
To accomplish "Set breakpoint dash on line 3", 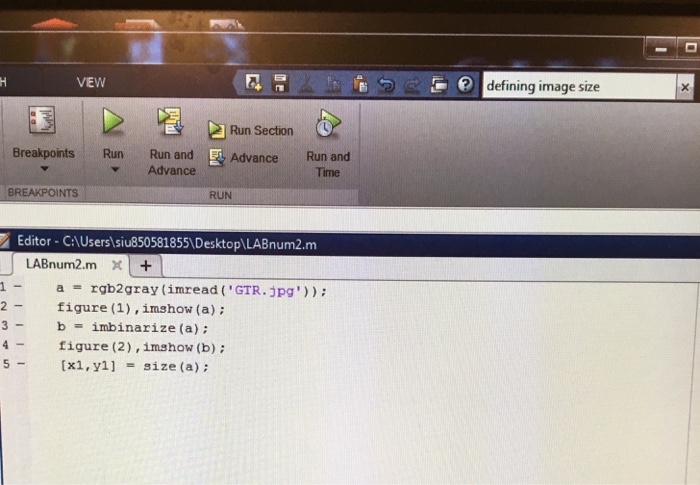I will pos(20,325).
